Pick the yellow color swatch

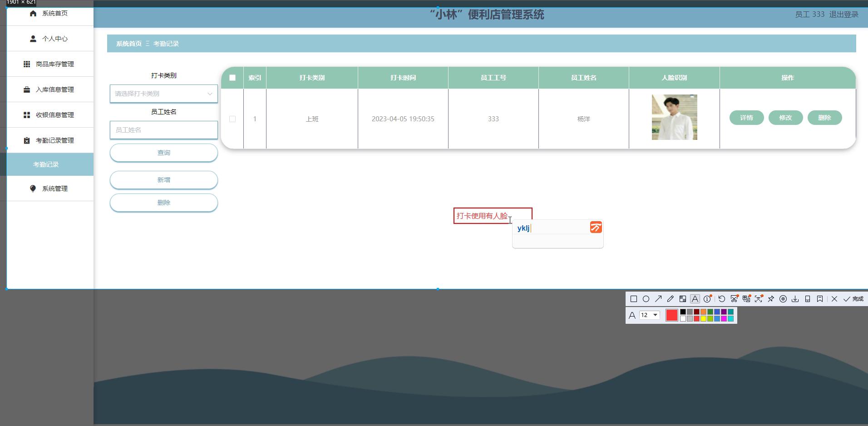(x=703, y=318)
